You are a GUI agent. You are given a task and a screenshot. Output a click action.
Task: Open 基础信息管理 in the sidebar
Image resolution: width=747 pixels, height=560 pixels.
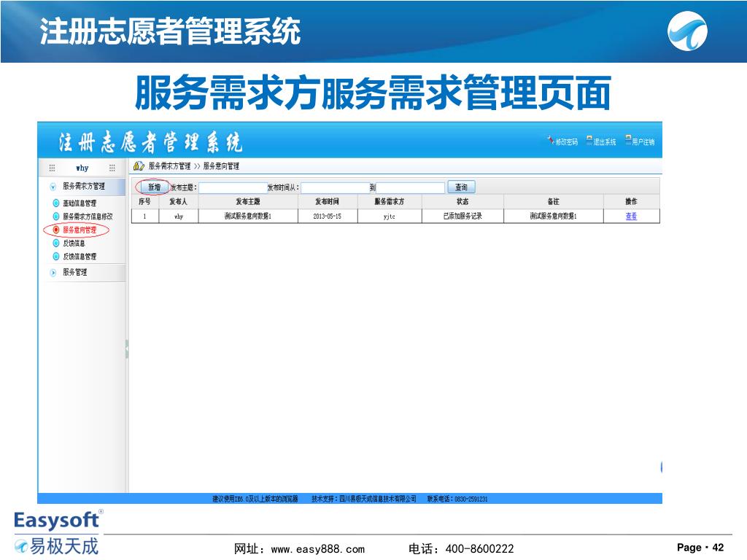click(x=80, y=203)
